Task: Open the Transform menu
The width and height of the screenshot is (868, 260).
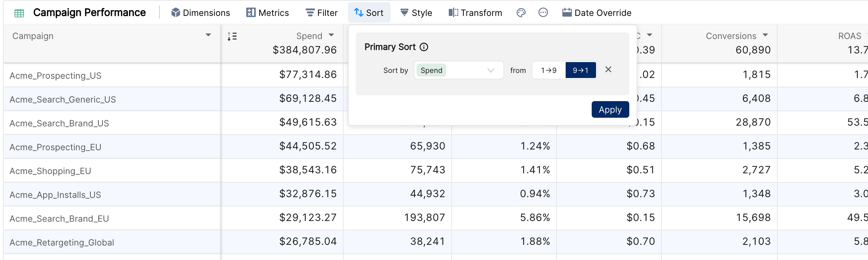Action: (x=475, y=13)
